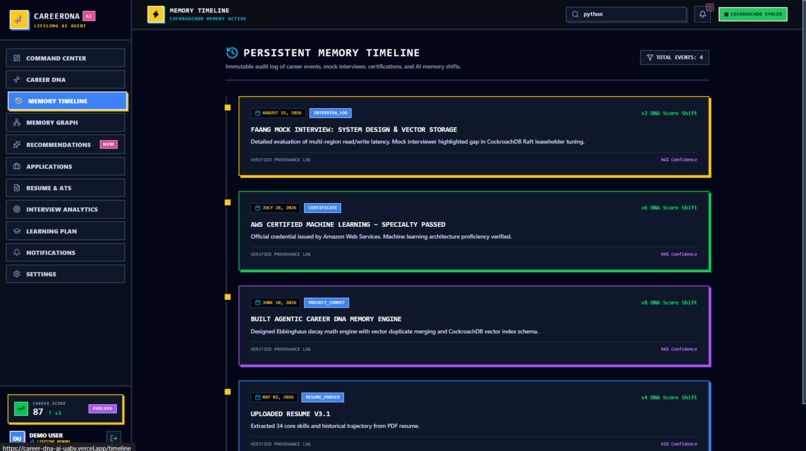
Task: Click the +2 DNA Score Shift label
Action: (x=669, y=113)
